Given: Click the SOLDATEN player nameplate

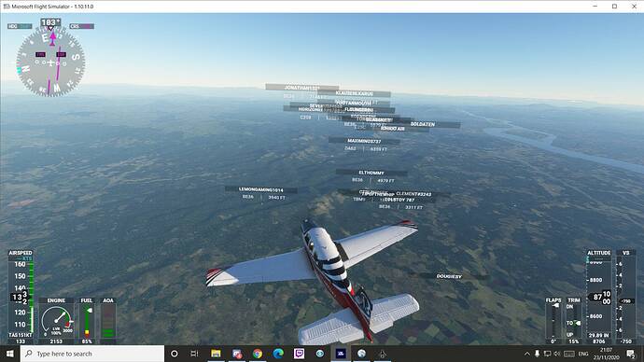Looking at the screenshot, I should [423, 124].
